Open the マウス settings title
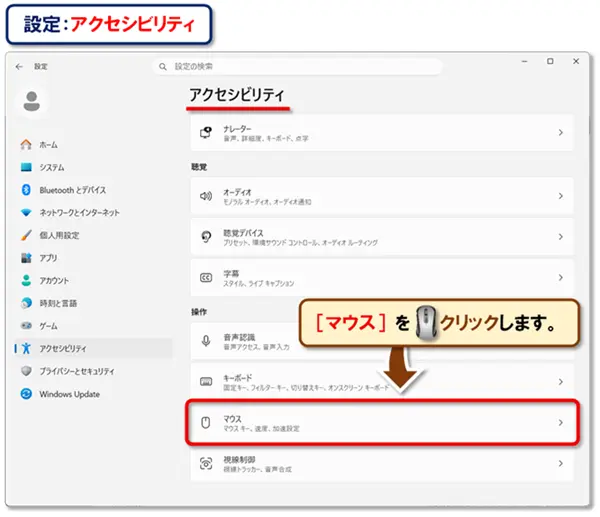This screenshot has height=517, width=600. pyautogui.click(x=232, y=419)
